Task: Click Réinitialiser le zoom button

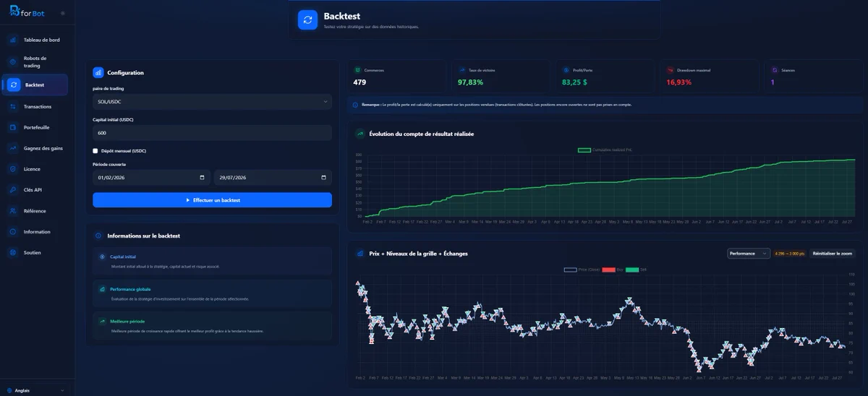Action: 832,254
